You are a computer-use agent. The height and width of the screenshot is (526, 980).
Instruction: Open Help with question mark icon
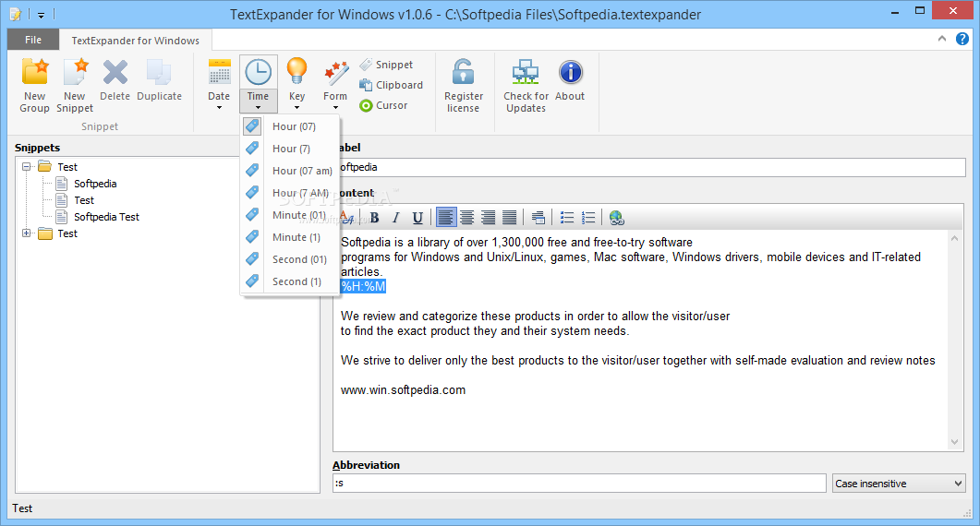coord(962,39)
